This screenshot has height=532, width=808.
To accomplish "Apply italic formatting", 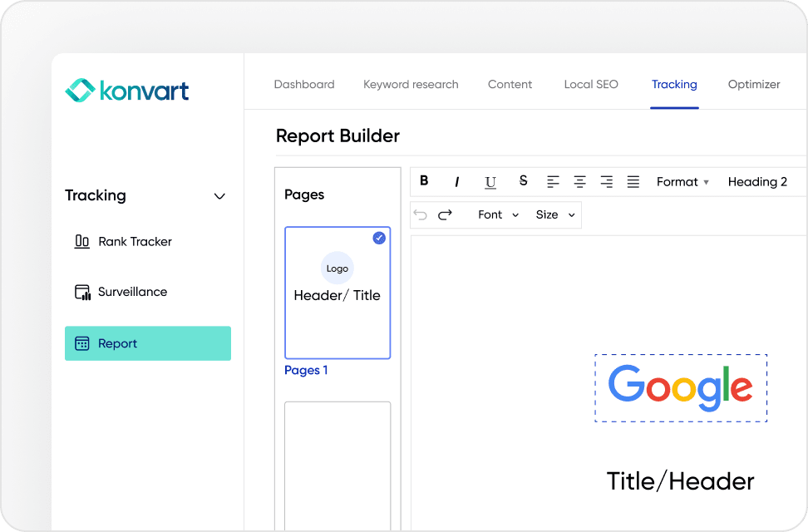I will (x=457, y=181).
